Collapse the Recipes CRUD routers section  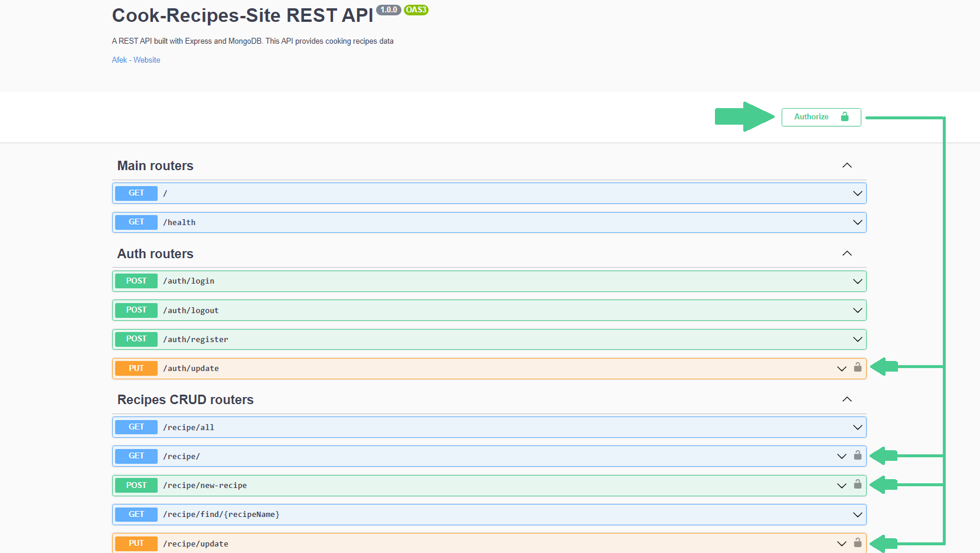point(847,399)
